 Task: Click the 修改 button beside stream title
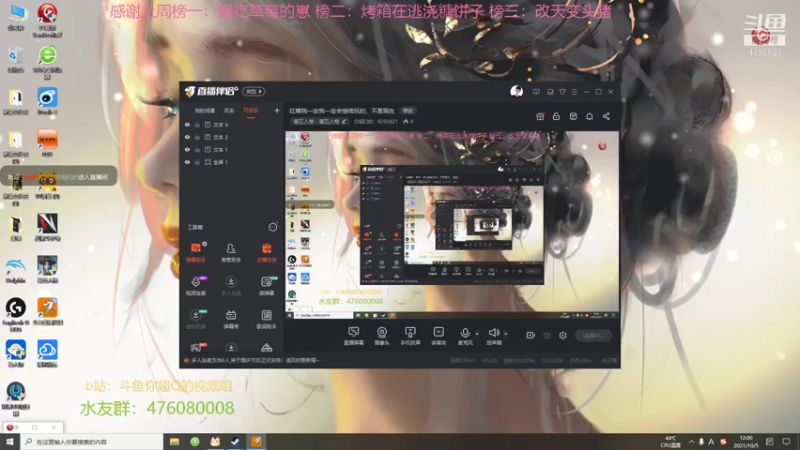click(408, 110)
